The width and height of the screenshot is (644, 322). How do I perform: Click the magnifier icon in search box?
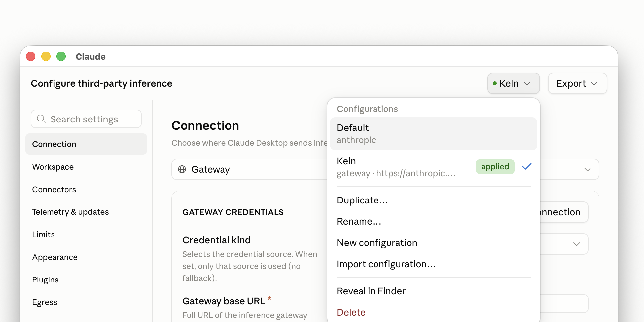coord(41,119)
